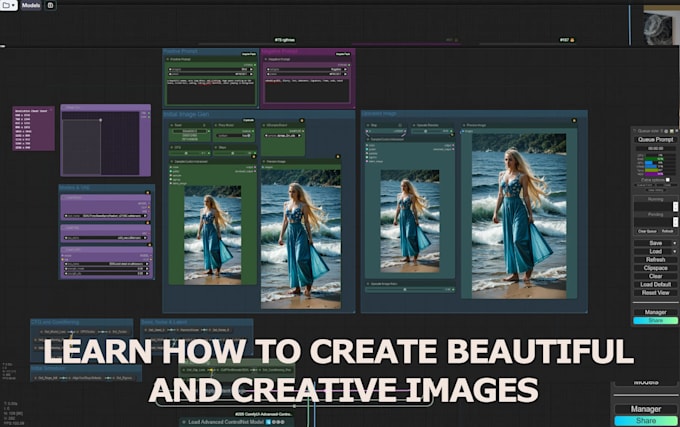Select Clipspace in the side menu
Viewport: 680px width, 427px height.
(x=655, y=268)
